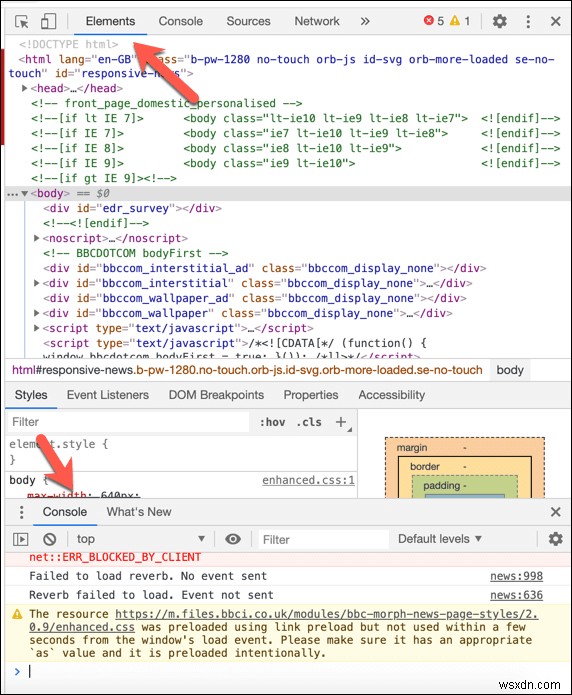Select the BBCDOTCOM bodyFirst comment row

[x=136, y=253]
